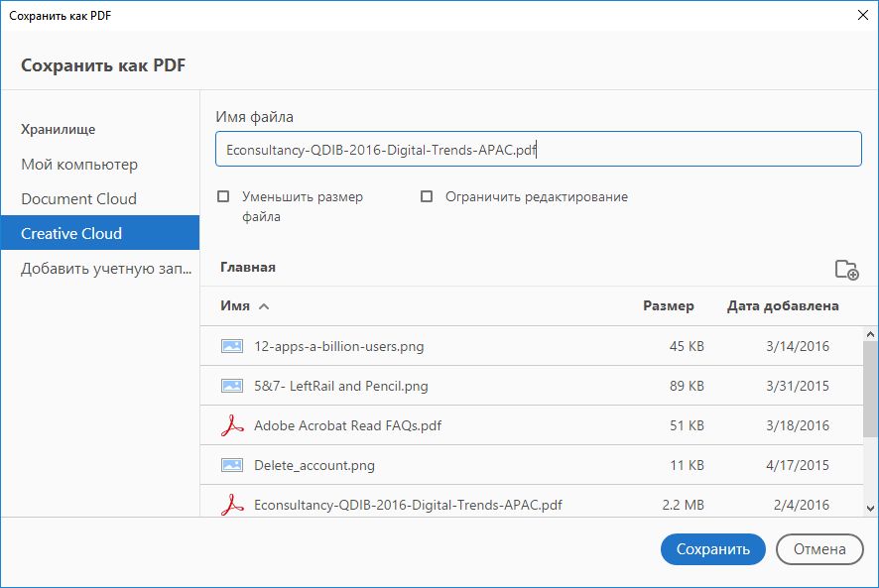Click the Adobe Acrobat Read FAQs PDF icon
The width and height of the screenshot is (879, 588).
232,425
